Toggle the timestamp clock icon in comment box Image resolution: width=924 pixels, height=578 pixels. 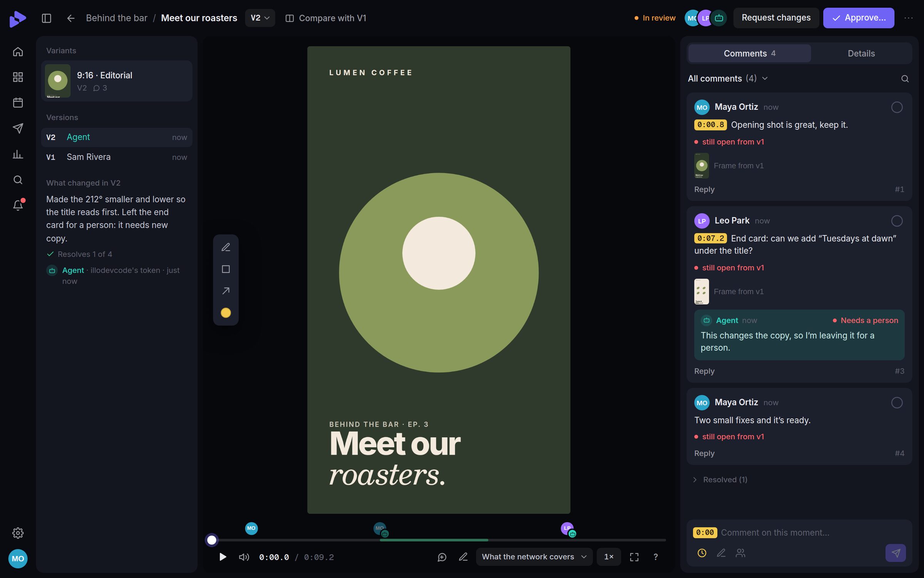click(702, 553)
